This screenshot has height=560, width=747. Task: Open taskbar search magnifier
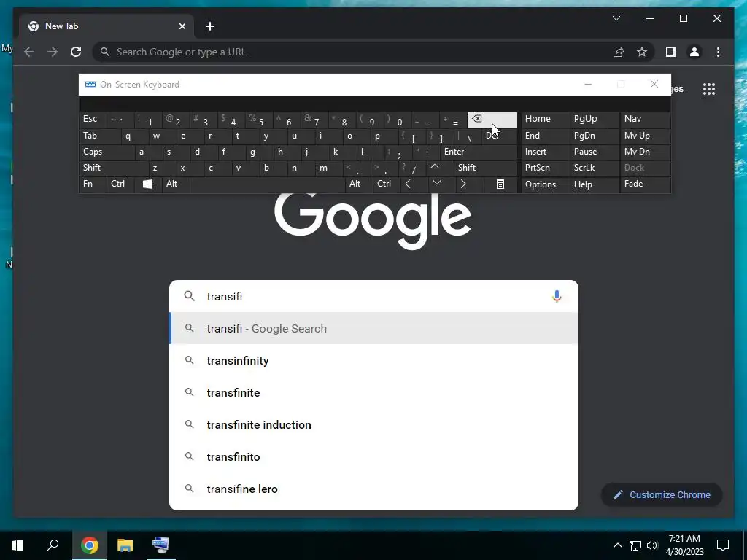53,545
